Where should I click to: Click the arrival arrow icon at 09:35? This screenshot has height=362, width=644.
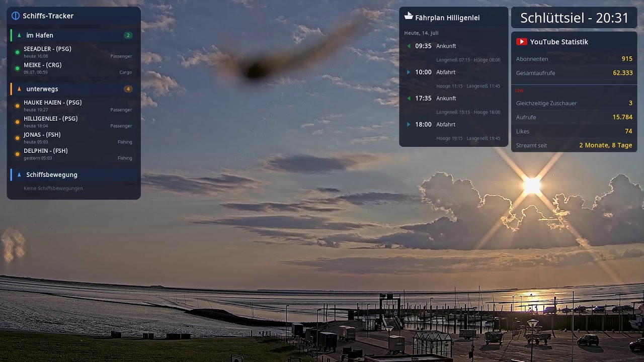(409, 46)
